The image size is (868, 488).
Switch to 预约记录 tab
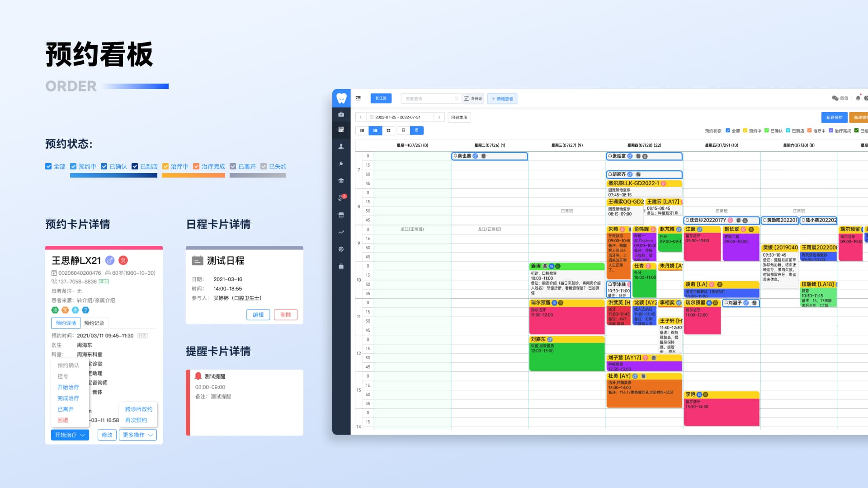[x=94, y=323]
